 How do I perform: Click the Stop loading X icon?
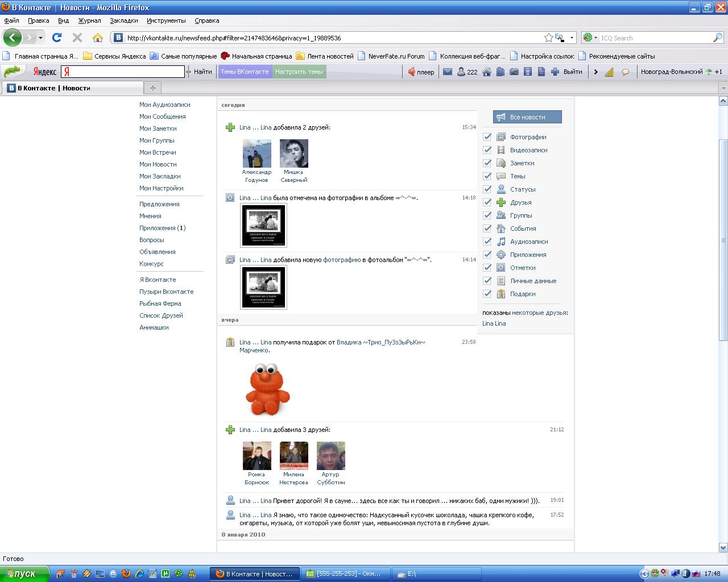(x=77, y=38)
